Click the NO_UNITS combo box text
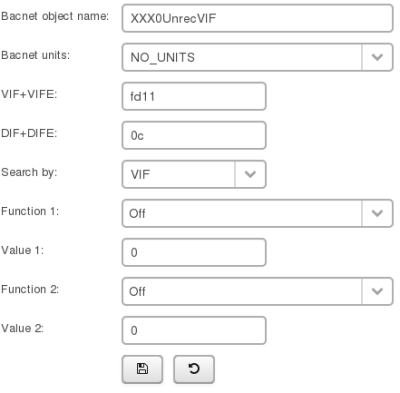Viewport: 400px width, 393px height. pos(163,58)
